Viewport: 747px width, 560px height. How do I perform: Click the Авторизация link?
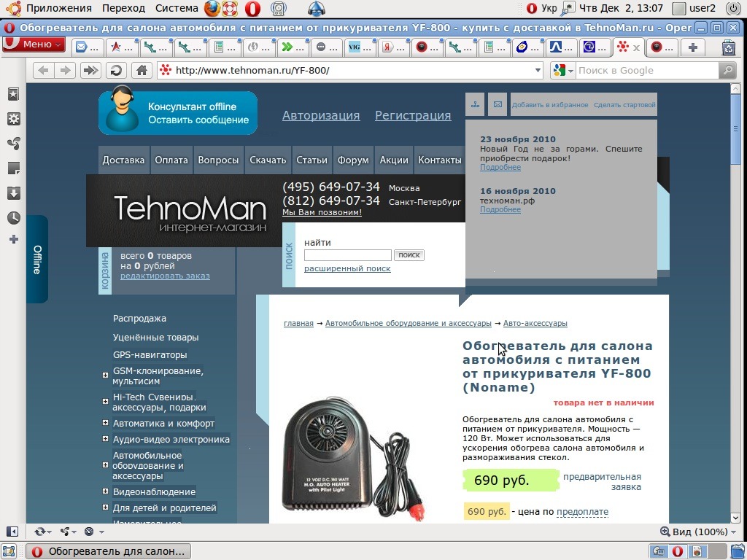coord(321,115)
